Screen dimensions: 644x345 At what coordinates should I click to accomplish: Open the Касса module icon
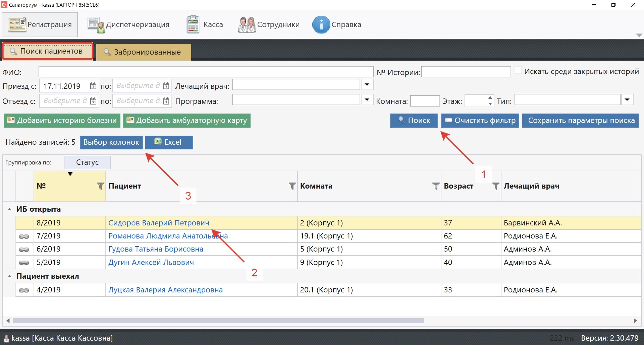point(193,25)
